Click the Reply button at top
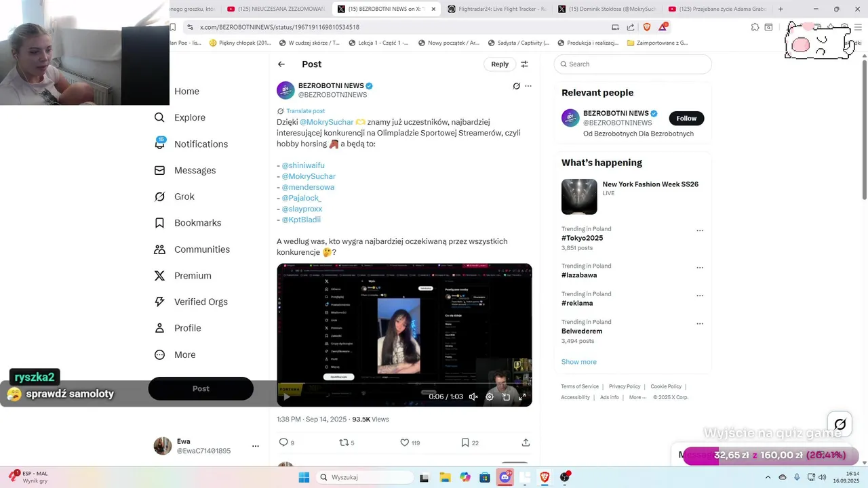Image resolution: width=868 pixels, height=488 pixels. [x=500, y=64]
